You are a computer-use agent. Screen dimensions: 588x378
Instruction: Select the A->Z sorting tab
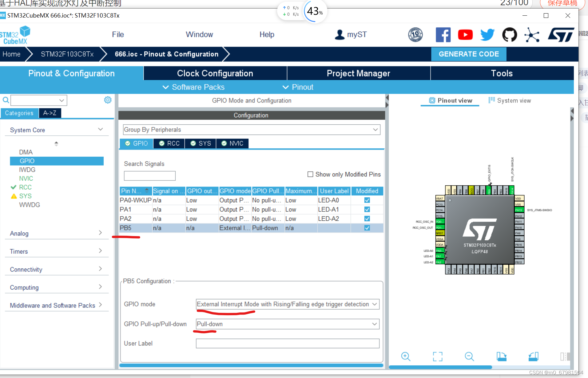pos(50,113)
